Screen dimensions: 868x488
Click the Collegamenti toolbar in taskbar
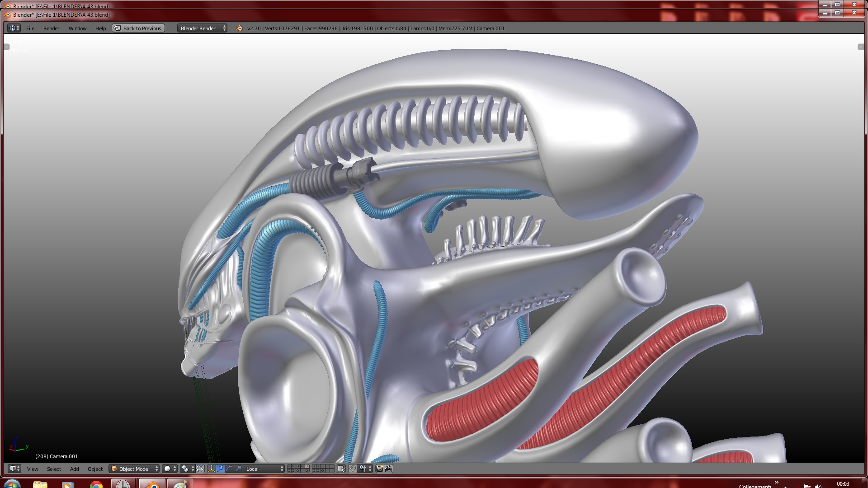click(x=755, y=486)
